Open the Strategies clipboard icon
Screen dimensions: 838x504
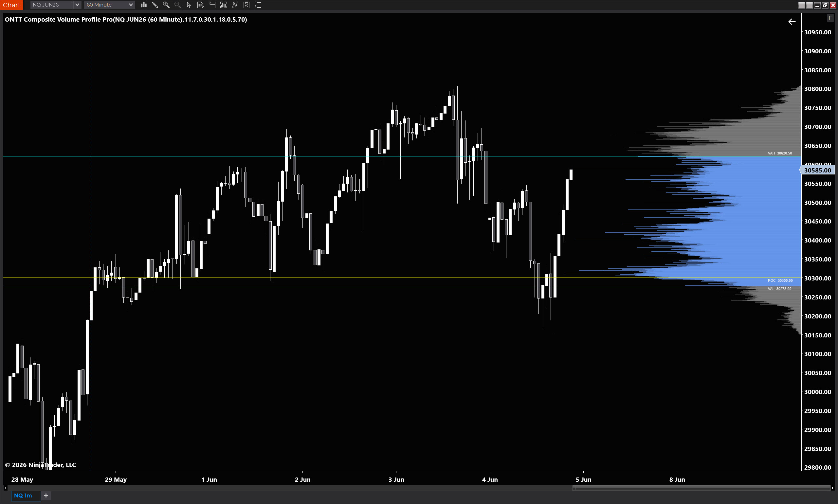(x=246, y=5)
